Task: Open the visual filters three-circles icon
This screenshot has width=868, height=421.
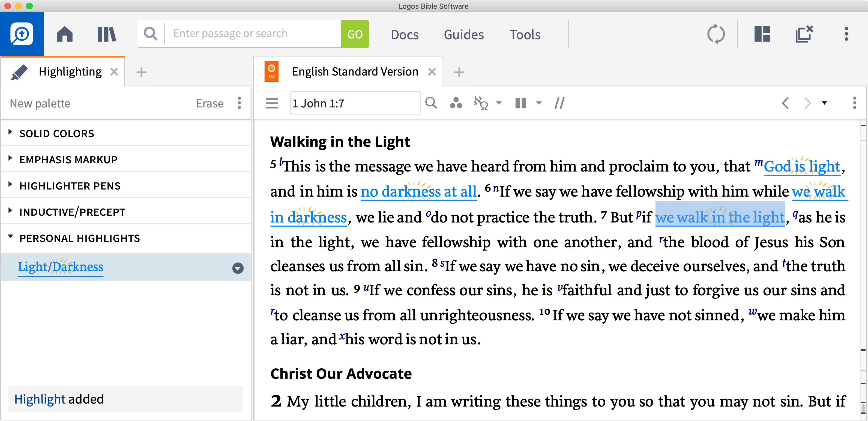Action: pos(456,103)
